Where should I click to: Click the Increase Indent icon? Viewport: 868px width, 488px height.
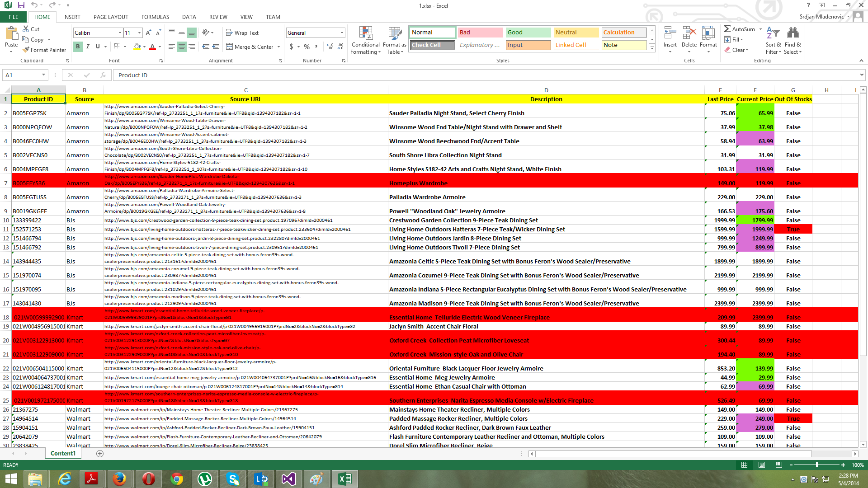click(x=216, y=47)
